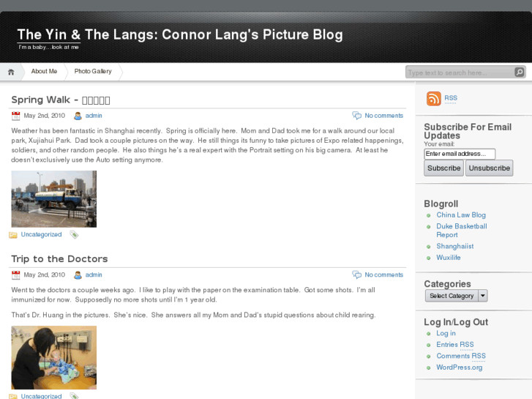Click the tag icon below the truck photo
Viewport: 532px width, 399px height.
[x=74, y=234]
